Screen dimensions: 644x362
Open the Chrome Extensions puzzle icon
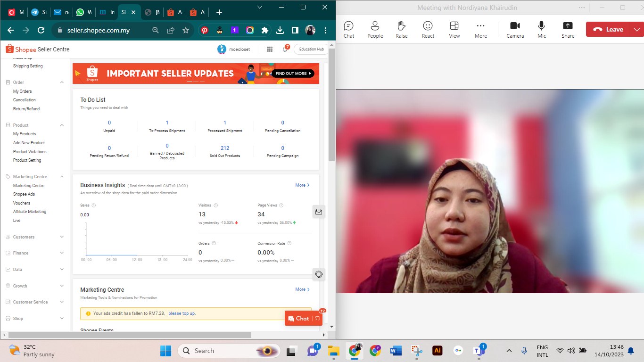tap(265, 30)
